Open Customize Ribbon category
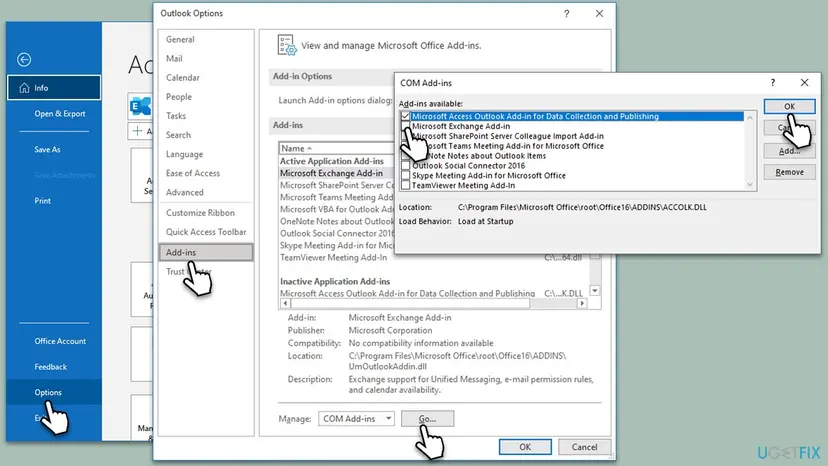 200,213
